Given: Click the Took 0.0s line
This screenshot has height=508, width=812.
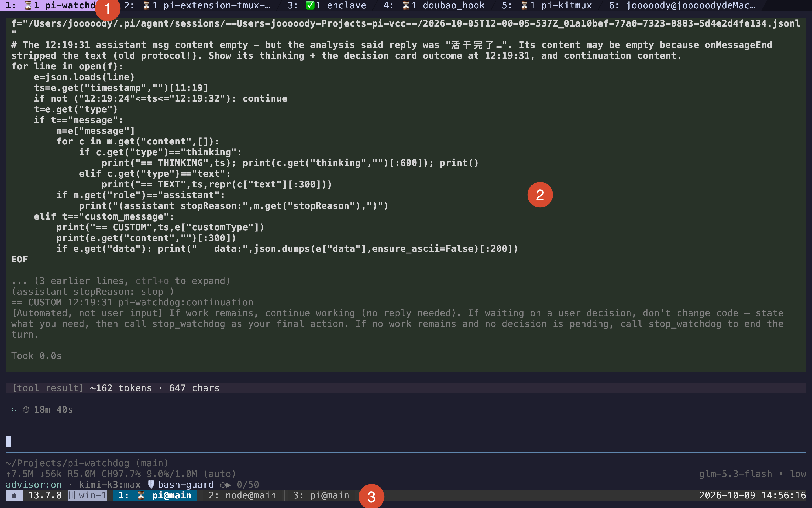Looking at the screenshot, I should [x=37, y=356].
